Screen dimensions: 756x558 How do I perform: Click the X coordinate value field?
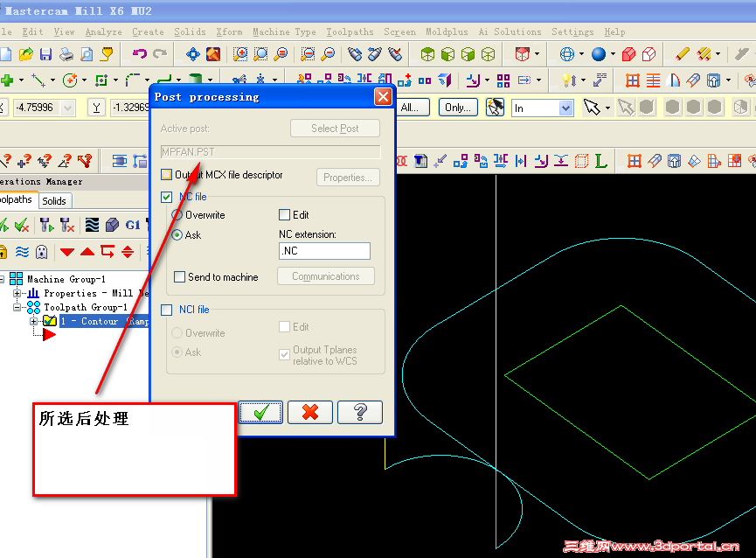click(x=37, y=108)
